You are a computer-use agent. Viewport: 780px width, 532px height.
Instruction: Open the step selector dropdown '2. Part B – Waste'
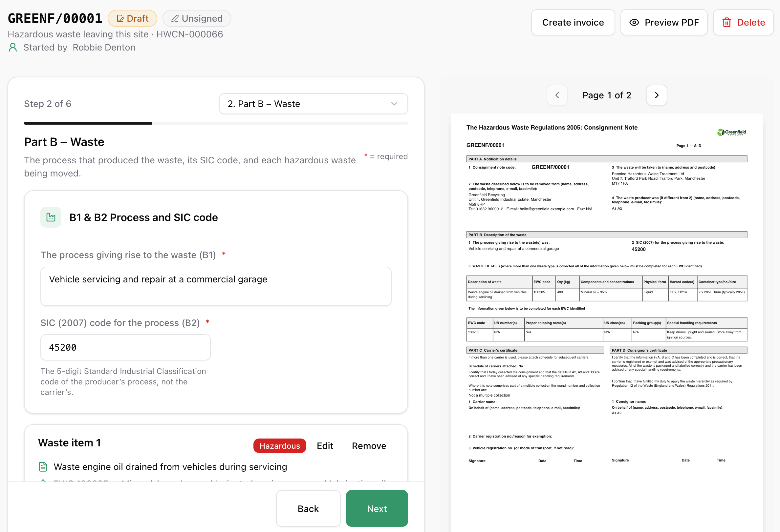(313, 104)
